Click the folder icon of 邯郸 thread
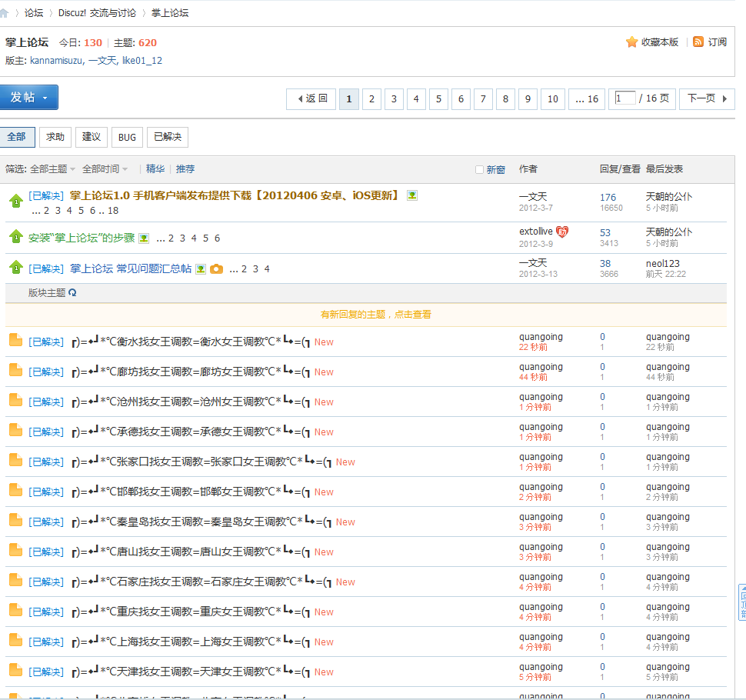The image size is (746, 700). click(x=16, y=490)
